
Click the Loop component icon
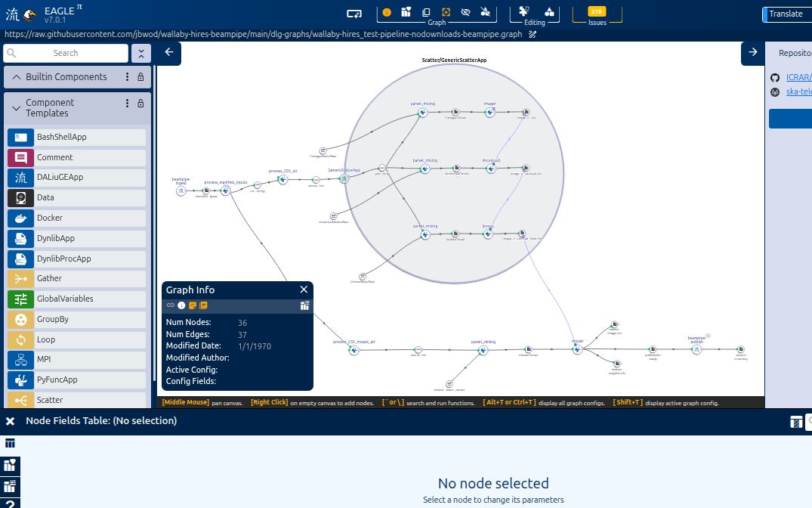[20, 339]
